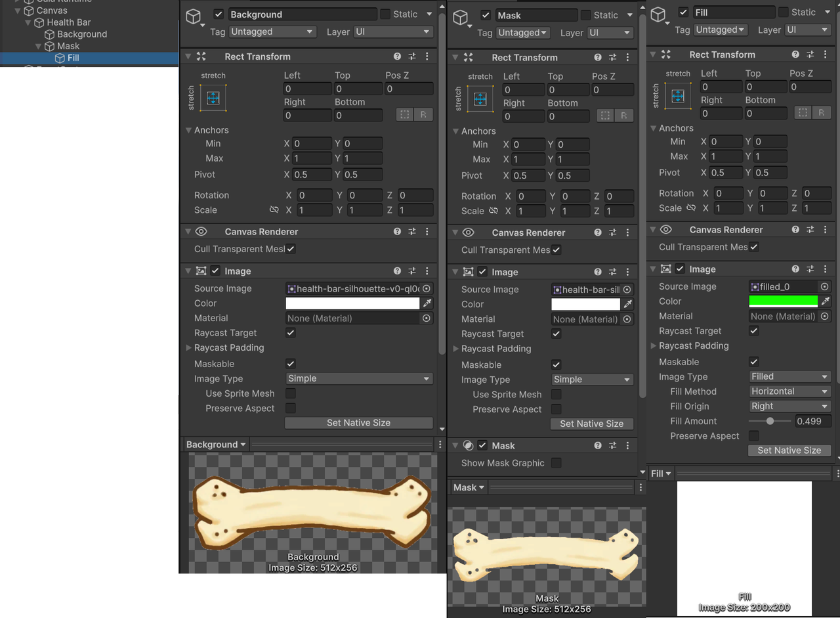Click Set Native Size in Mask inspector
Viewport: 840px width, 618px height.
tap(592, 424)
